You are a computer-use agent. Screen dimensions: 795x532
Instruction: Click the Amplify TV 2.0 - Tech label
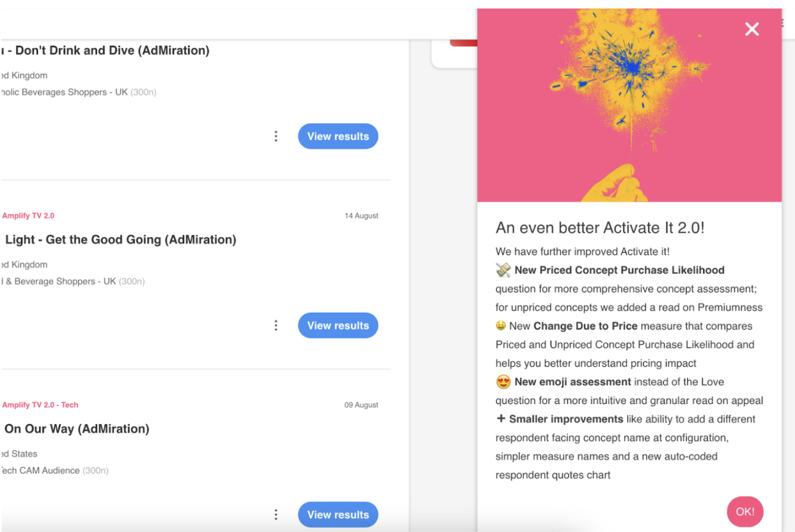pyautogui.click(x=40, y=405)
